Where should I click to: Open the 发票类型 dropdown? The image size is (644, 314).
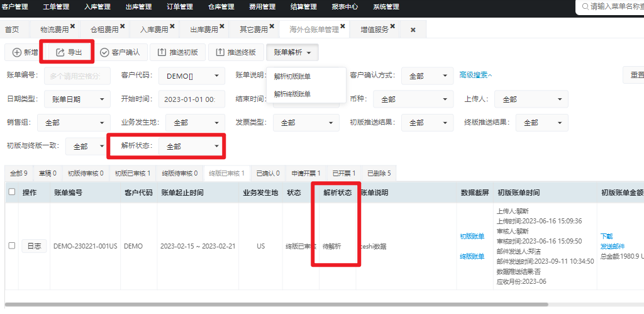point(306,123)
